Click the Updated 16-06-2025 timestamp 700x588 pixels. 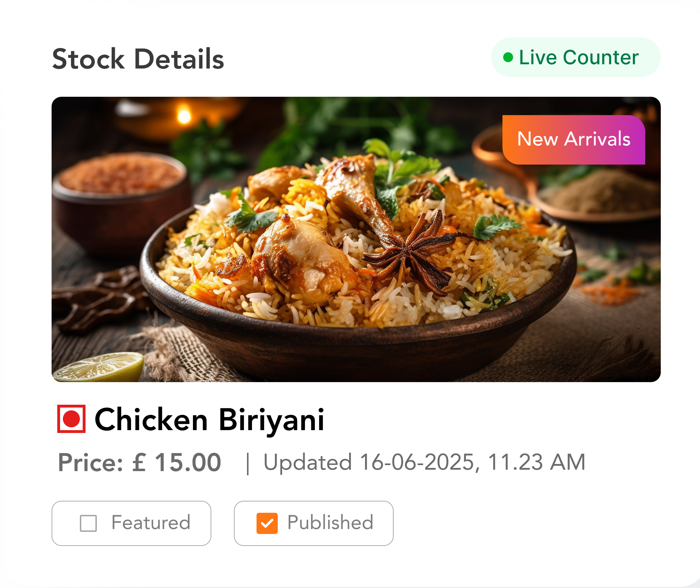point(424,462)
